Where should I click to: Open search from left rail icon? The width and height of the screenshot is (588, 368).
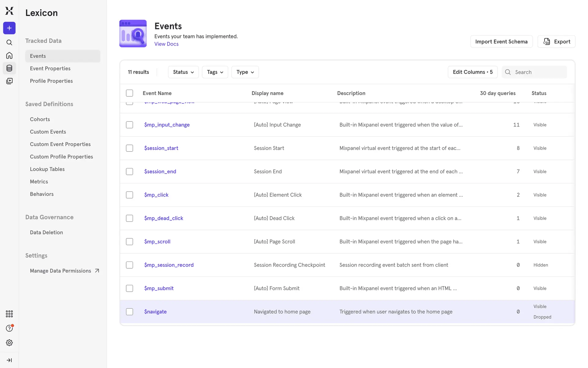[9, 42]
